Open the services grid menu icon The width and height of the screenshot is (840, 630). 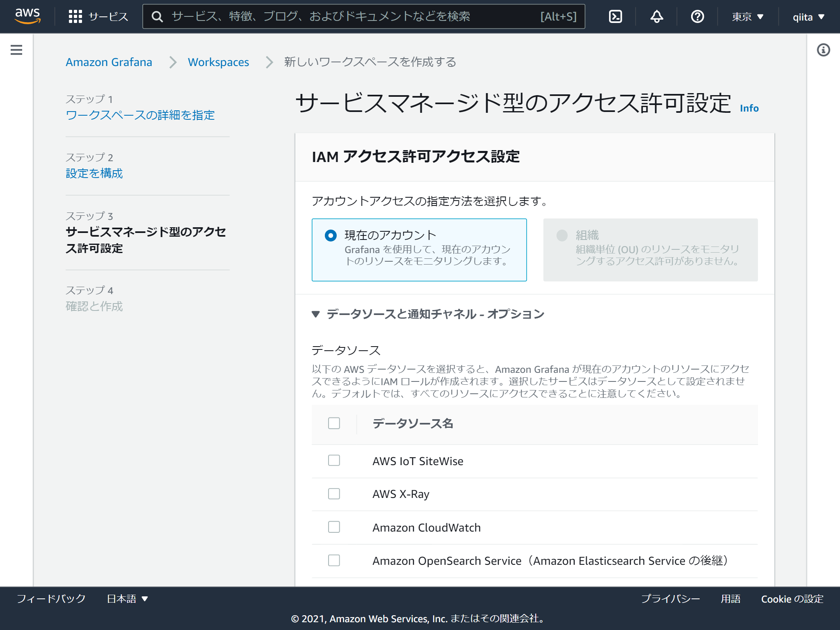(x=75, y=16)
